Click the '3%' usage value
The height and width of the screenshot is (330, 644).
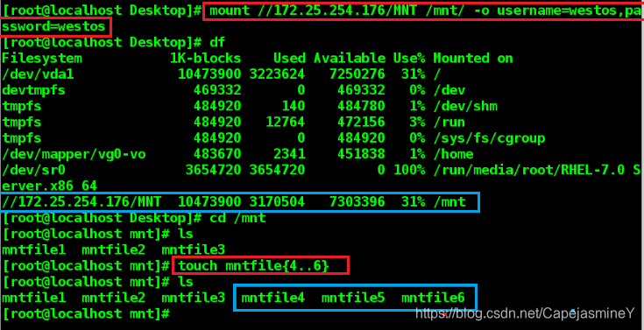417,123
